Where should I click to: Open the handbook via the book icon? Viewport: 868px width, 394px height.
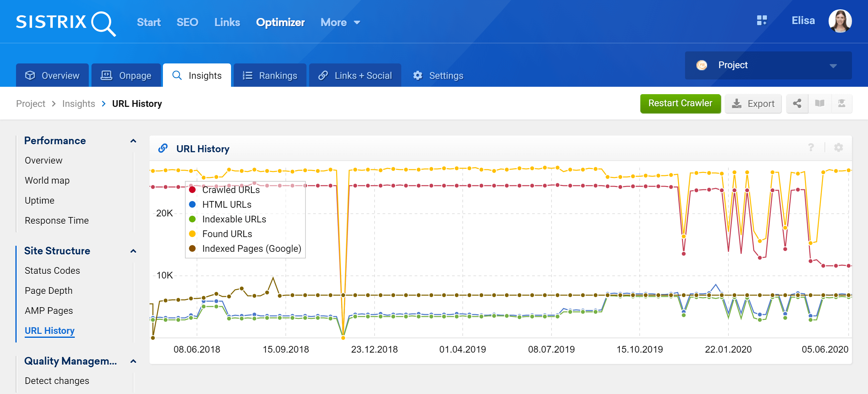(x=820, y=104)
